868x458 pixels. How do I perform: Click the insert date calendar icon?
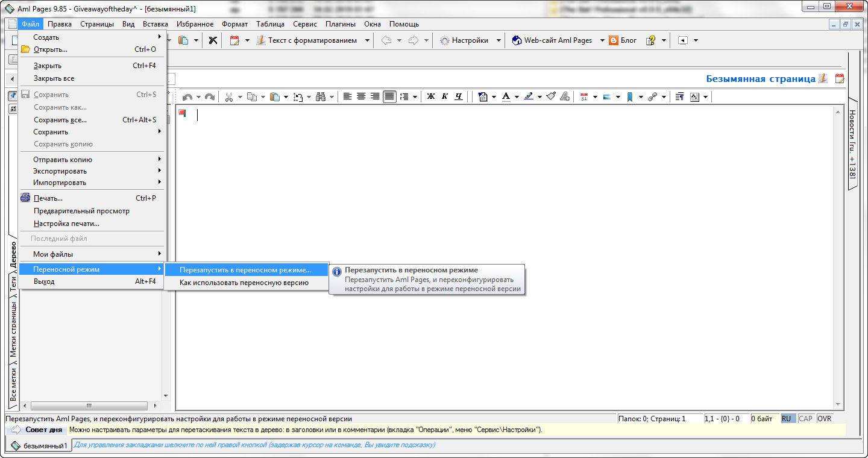[584, 96]
